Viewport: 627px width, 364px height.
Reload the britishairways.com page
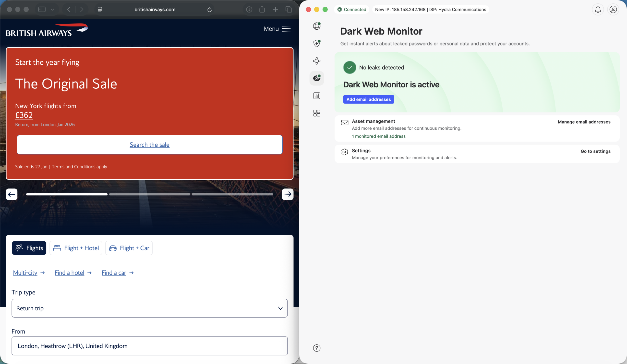(209, 10)
